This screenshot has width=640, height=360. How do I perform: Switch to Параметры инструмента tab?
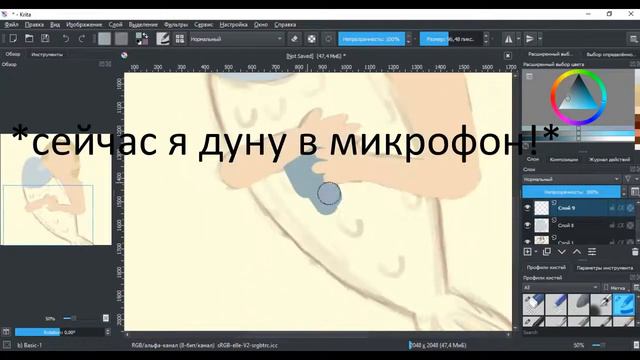604,268
